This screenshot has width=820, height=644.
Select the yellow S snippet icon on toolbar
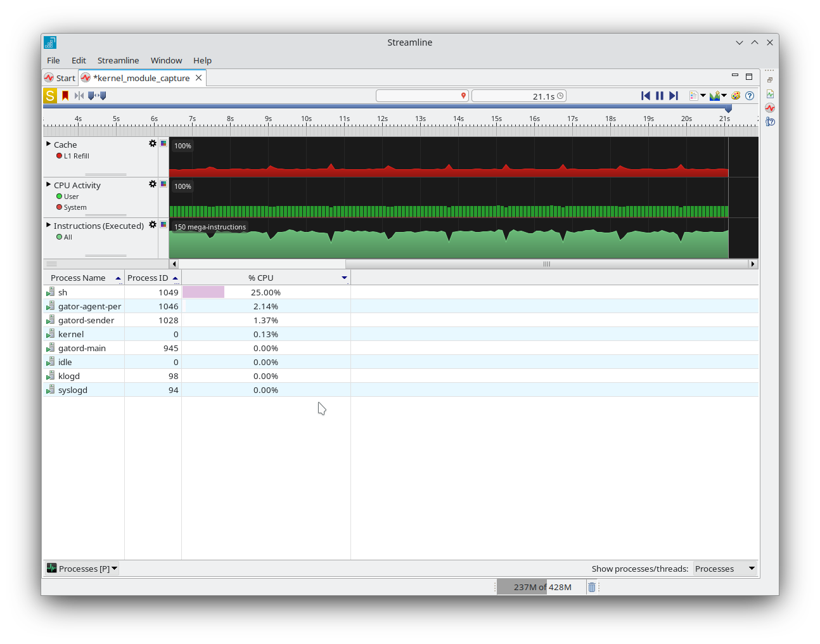click(x=49, y=96)
